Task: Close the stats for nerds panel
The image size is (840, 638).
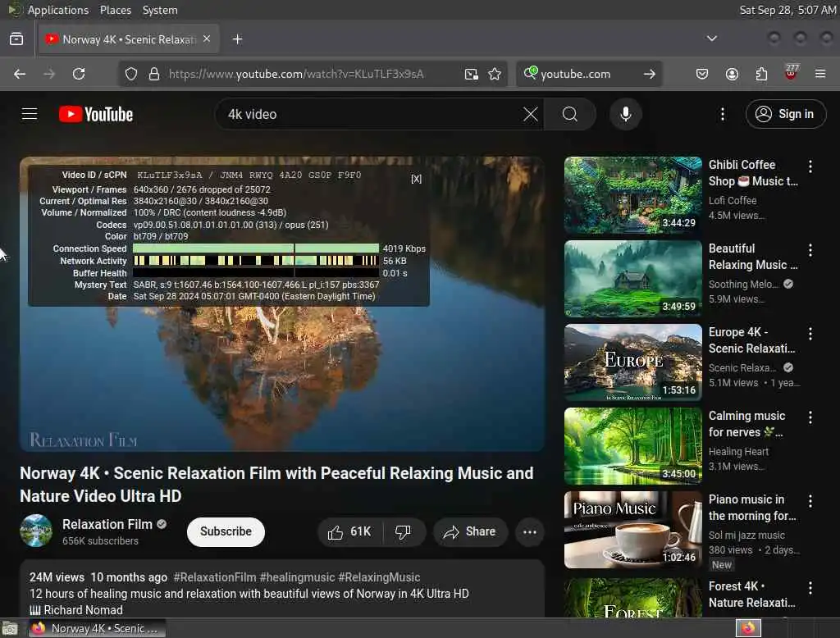Action: [416, 179]
